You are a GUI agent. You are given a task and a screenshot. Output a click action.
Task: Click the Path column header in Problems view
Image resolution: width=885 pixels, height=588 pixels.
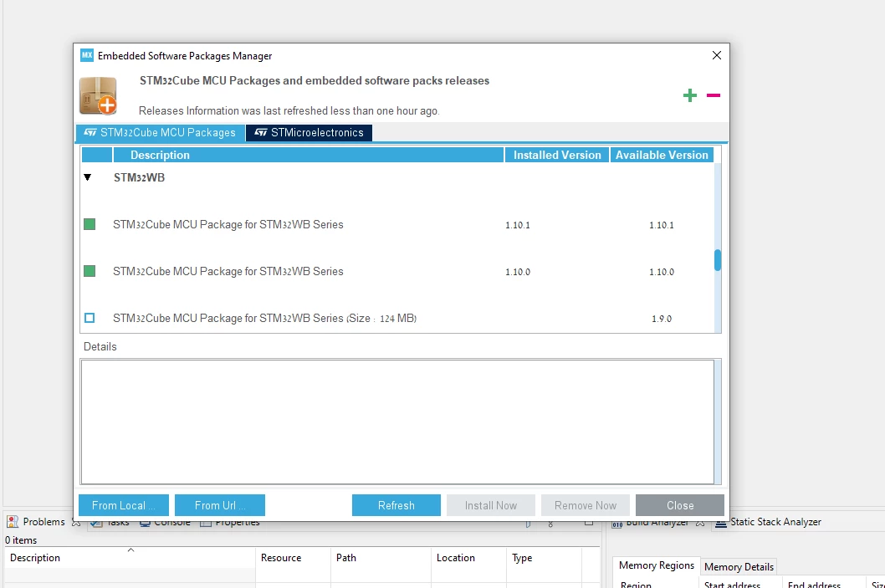381,558
